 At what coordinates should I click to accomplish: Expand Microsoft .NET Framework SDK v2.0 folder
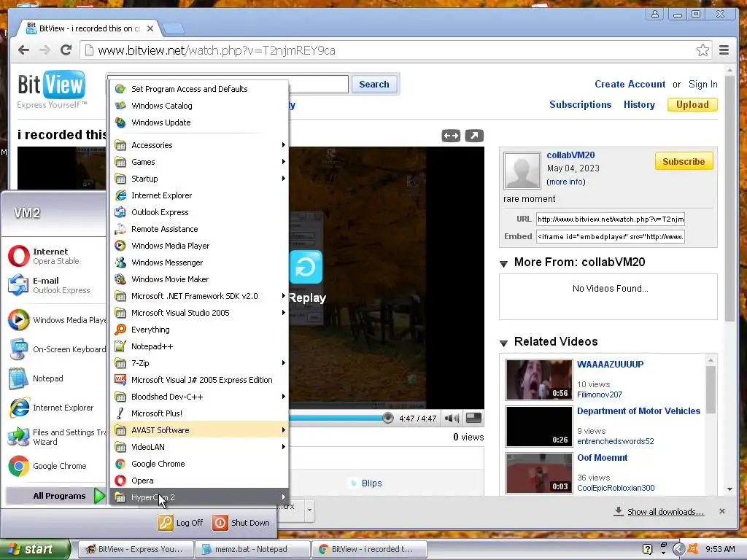200,296
